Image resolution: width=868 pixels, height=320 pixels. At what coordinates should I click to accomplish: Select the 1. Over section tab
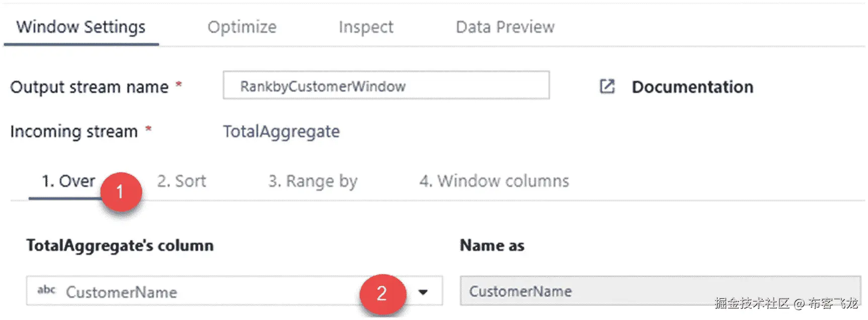point(68,181)
